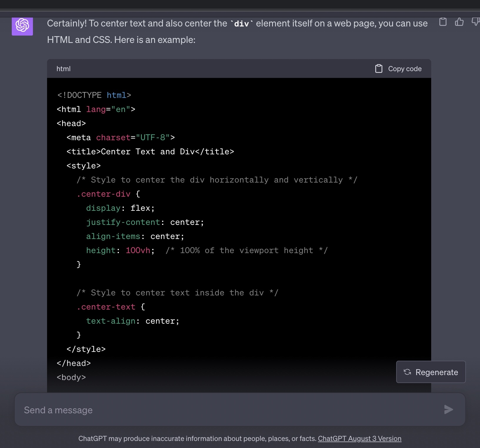Click the Copy code text label
Screen dimensions: 480x448
[x=405, y=69]
